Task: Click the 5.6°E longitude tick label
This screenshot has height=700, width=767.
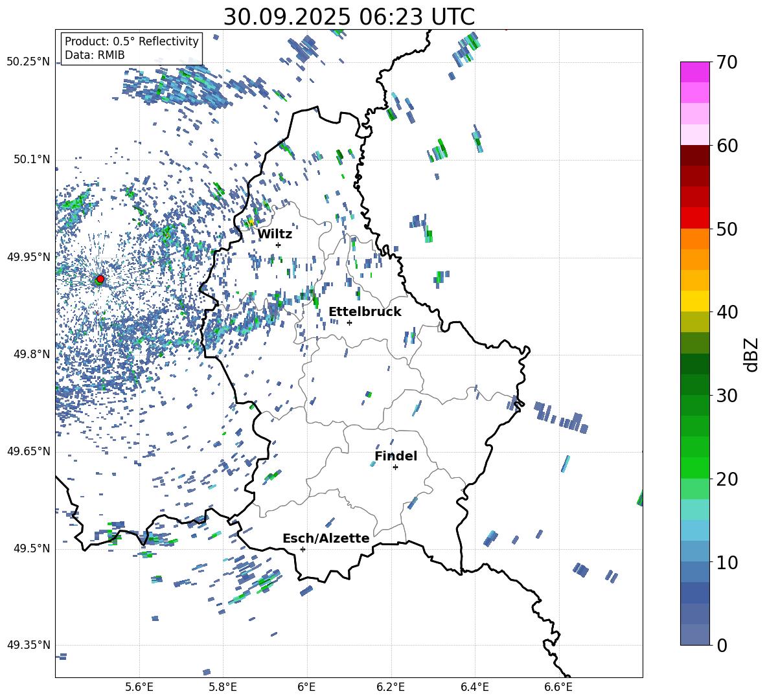Action: click(139, 686)
